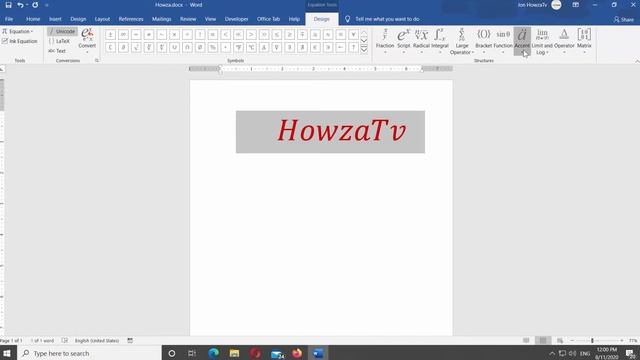Image resolution: width=640 pixels, height=360 pixels.
Task: Open the Convert dropdown
Action: [x=87, y=40]
